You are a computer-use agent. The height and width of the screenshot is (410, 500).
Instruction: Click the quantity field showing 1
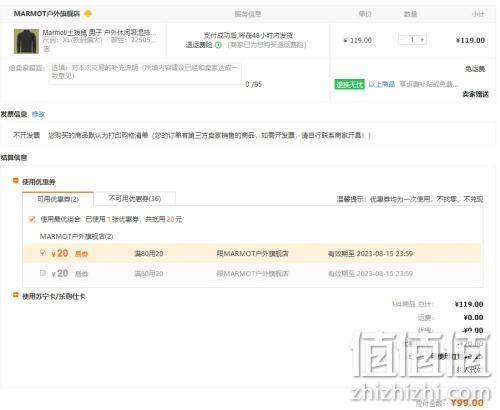pyautogui.click(x=412, y=40)
